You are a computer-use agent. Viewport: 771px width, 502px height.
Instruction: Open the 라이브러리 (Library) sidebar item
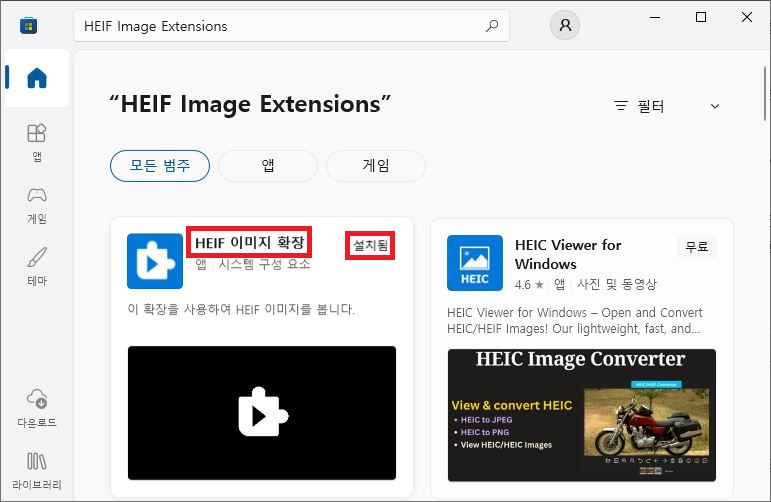click(x=37, y=471)
